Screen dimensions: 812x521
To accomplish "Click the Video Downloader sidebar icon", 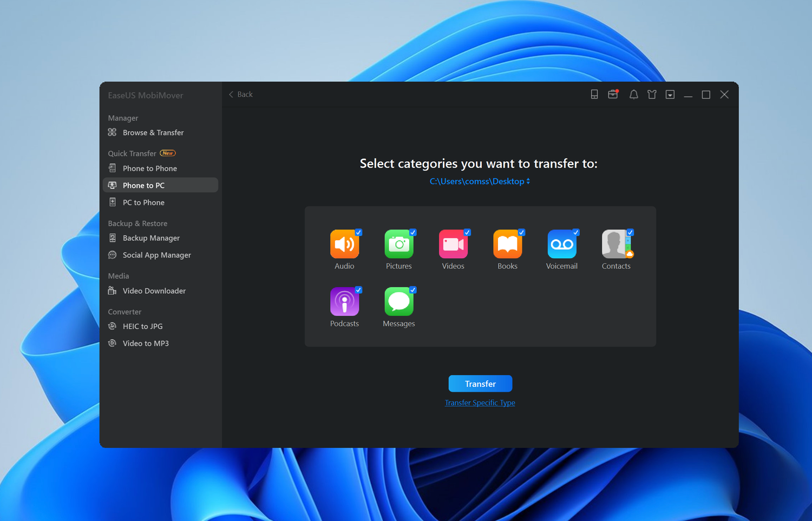I will [113, 291].
